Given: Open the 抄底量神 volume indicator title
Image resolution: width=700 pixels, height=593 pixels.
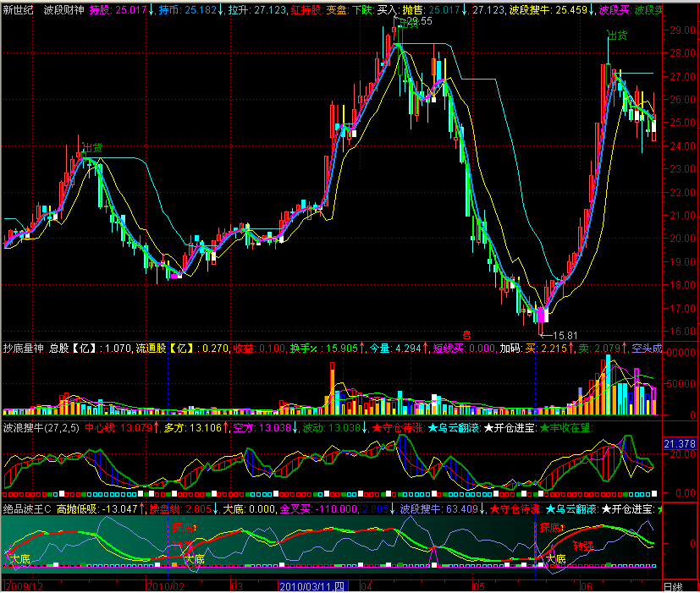Looking at the screenshot, I should 24,348.
